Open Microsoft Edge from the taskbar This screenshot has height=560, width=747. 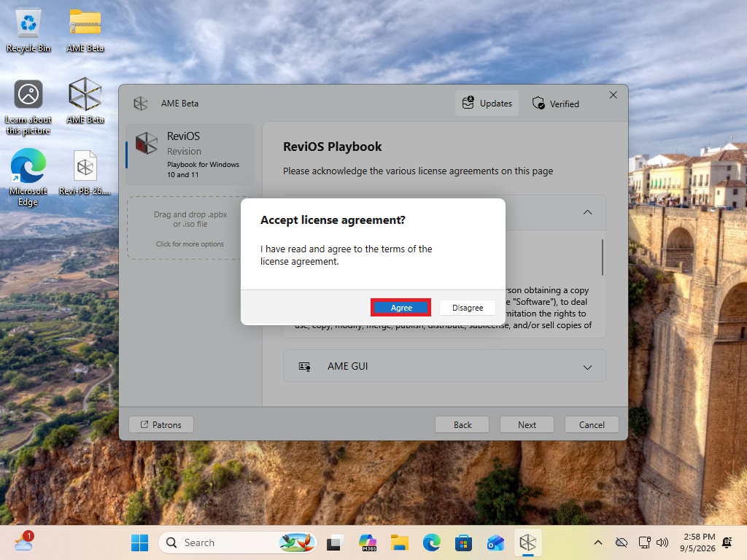[432, 542]
